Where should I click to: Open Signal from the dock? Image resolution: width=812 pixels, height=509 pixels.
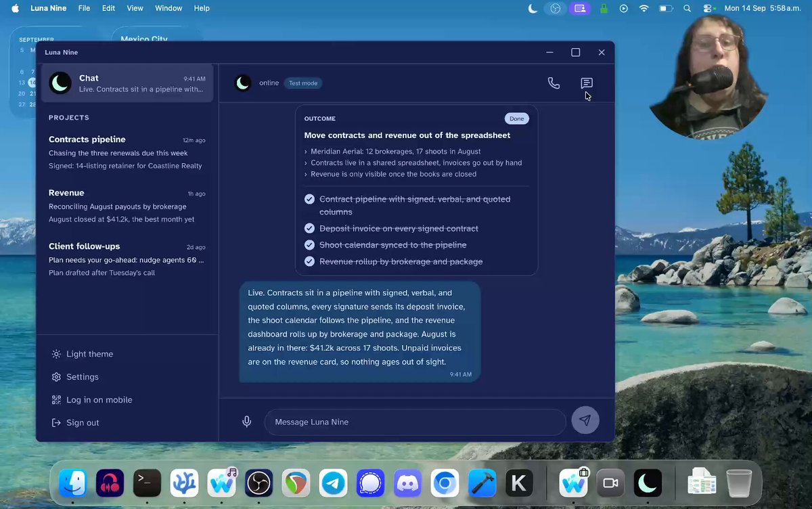[370, 483]
